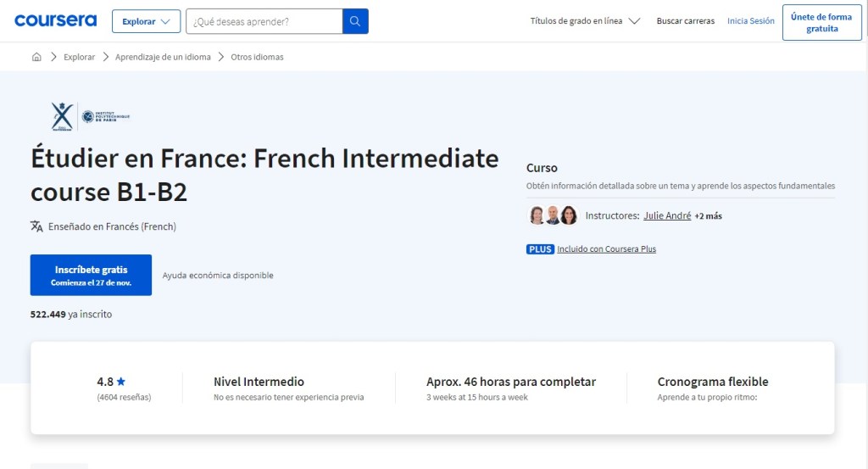
Task: Open 'Incluido con Coursera Plus' link
Action: [606, 249]
